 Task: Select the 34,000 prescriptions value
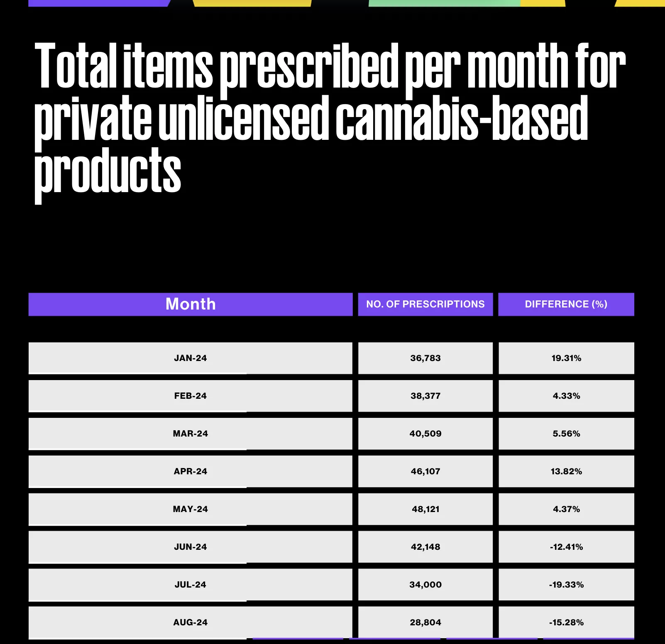point(425,585)
